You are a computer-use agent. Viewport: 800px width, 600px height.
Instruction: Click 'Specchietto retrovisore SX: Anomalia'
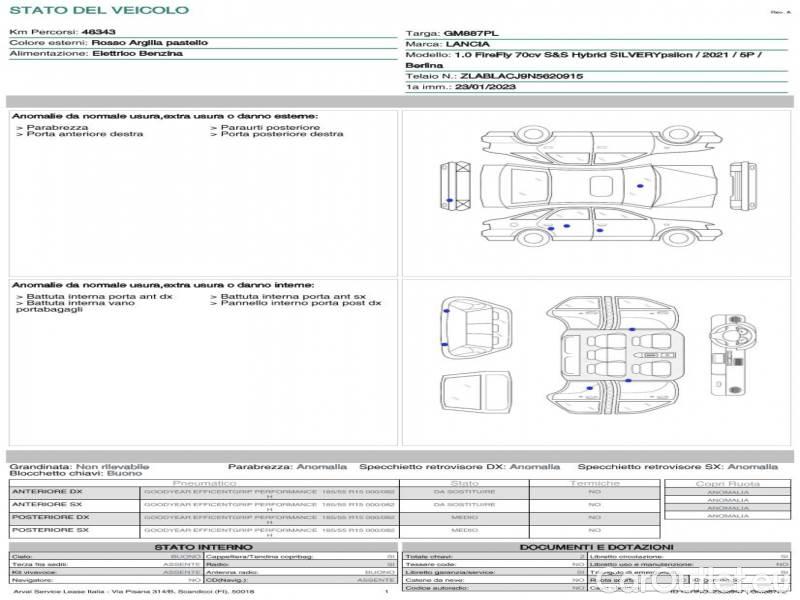pyautogui.click(x=678, y=467)
